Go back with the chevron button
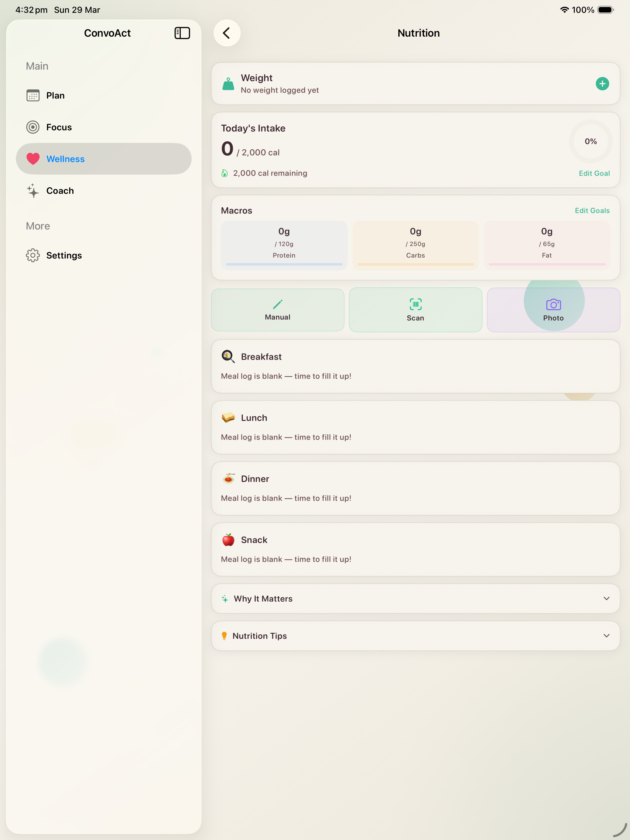630x840 pixels. point(227,33)
